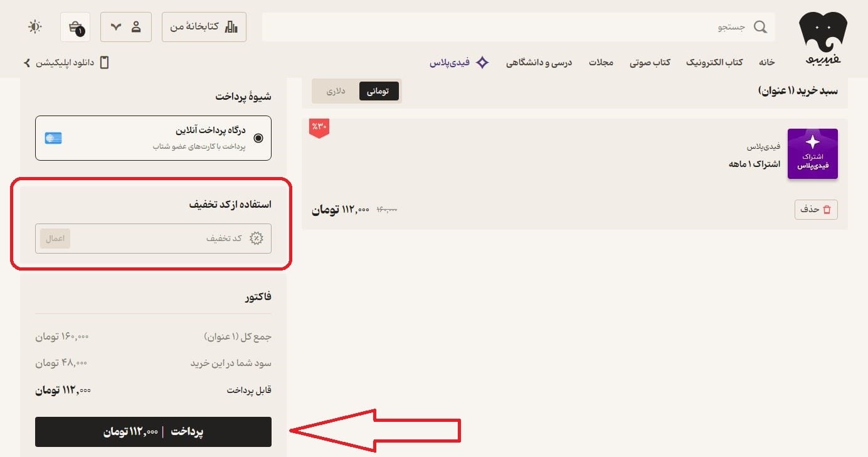
Task: Click سبد خرید (۱ عنوان) heading
Action: pyautogui.click(x=798, y=91)
